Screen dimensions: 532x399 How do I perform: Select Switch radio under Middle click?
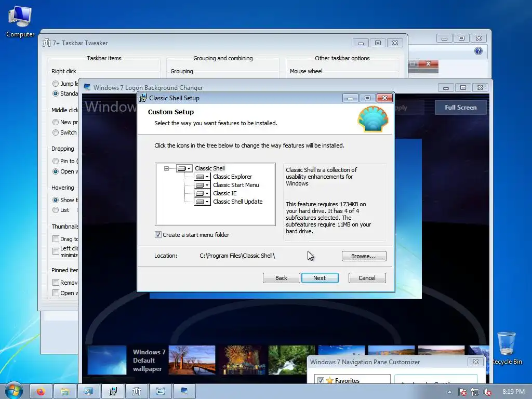(x=55, y=132)
